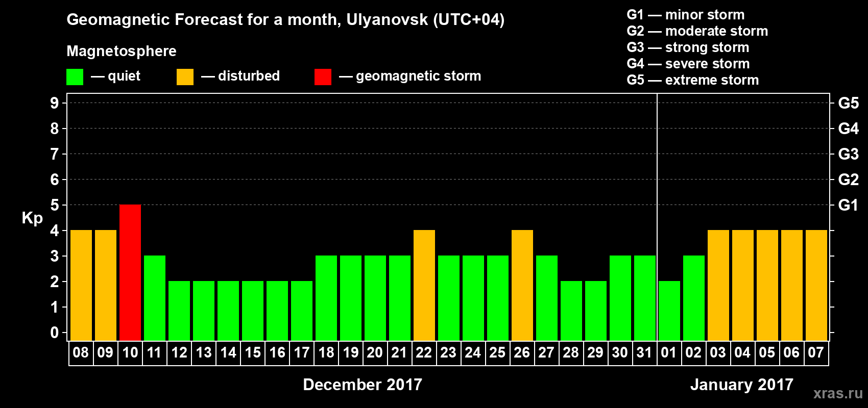Click the 'Magnetosphere' heading
868x408 pixels.
[122, 51]
